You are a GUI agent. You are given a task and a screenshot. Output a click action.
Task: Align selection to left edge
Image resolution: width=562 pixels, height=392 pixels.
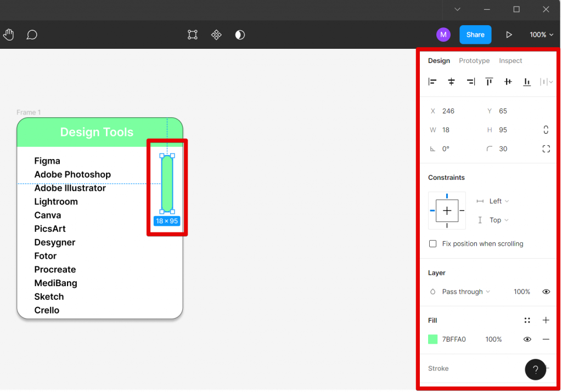coord(432,82)
